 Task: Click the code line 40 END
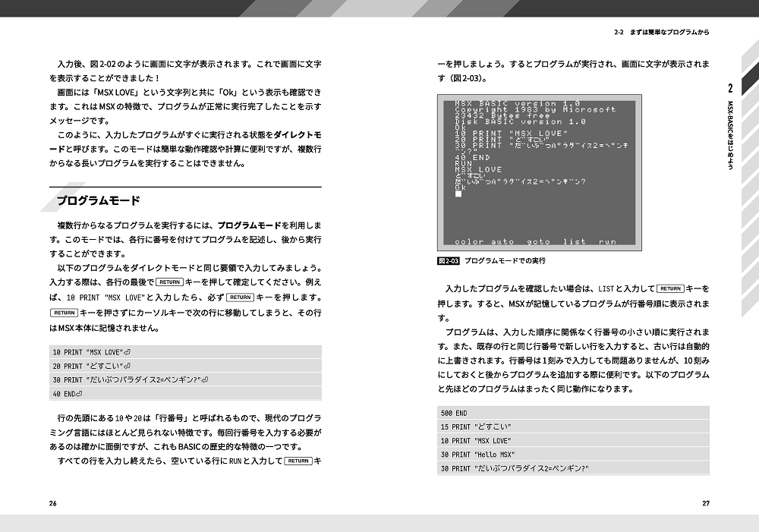[185, 394]
